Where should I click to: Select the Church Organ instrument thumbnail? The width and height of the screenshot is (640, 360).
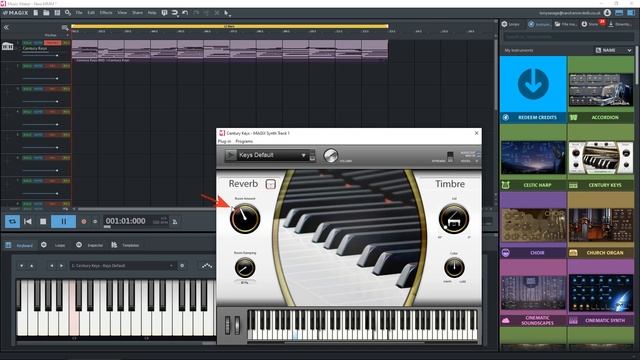[x=601, y=225]
